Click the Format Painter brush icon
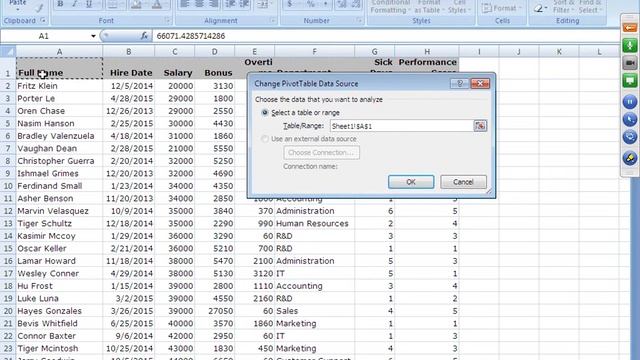This screenshot has height=360, width=640. tap(40, 7)
